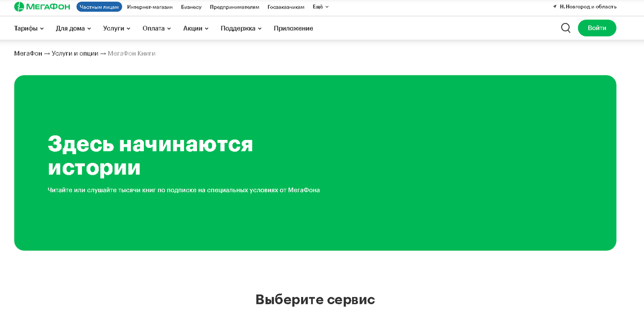Expand the Поддержка dropdown menu
Screen dimensions: 644x320
[x=241, y=28]
